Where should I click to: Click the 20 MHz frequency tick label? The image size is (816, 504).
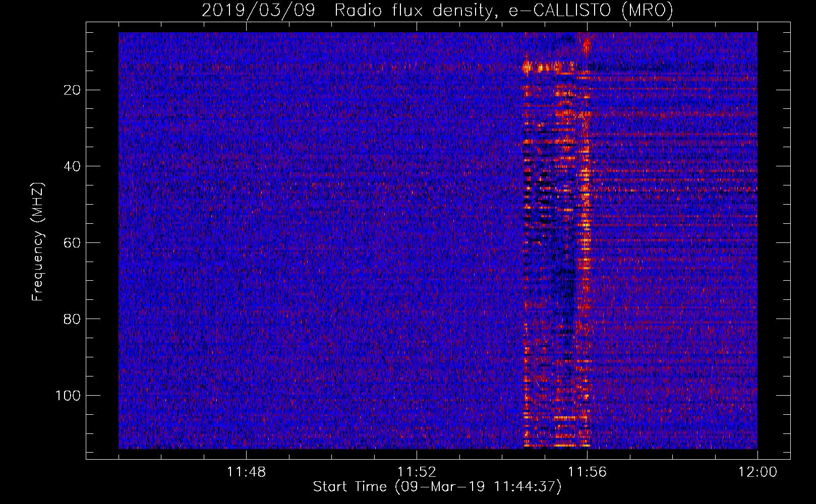click(72, 90)
